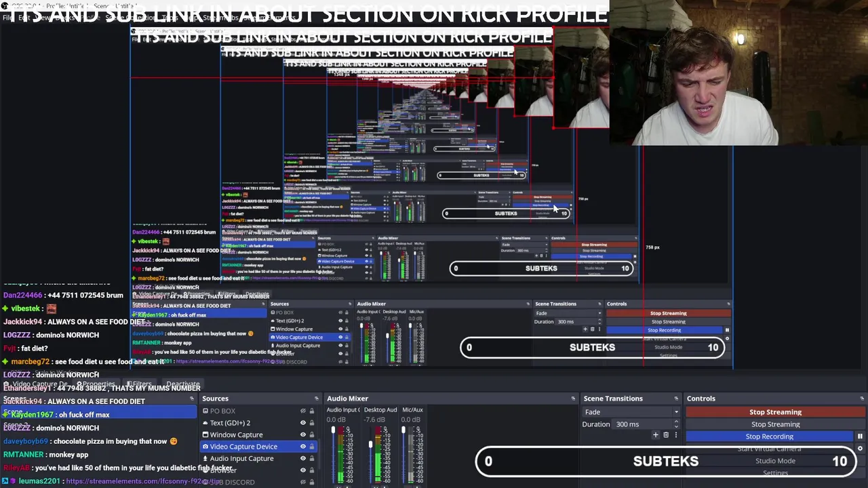
Task: Click the Video Capture Device camera icon
Action: click(x=205, y=447)
